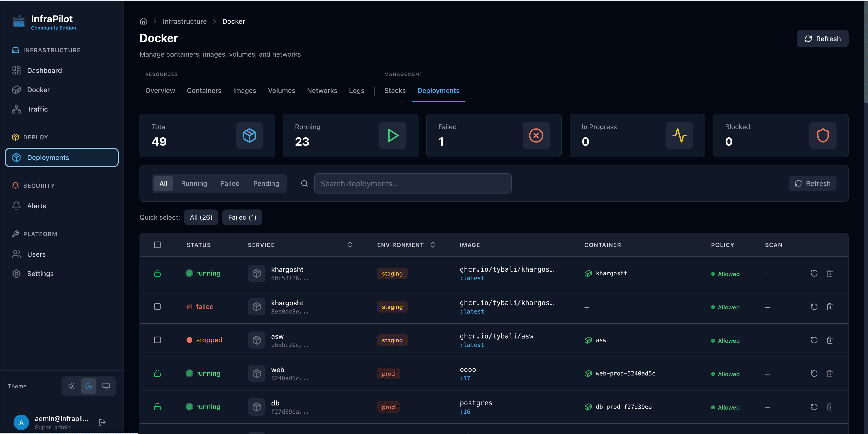Image resolution: width=868 pixels, height=434 pixels.
Task: Collapse the PLATFORM sidebar section
Action: tap(40, 234)
